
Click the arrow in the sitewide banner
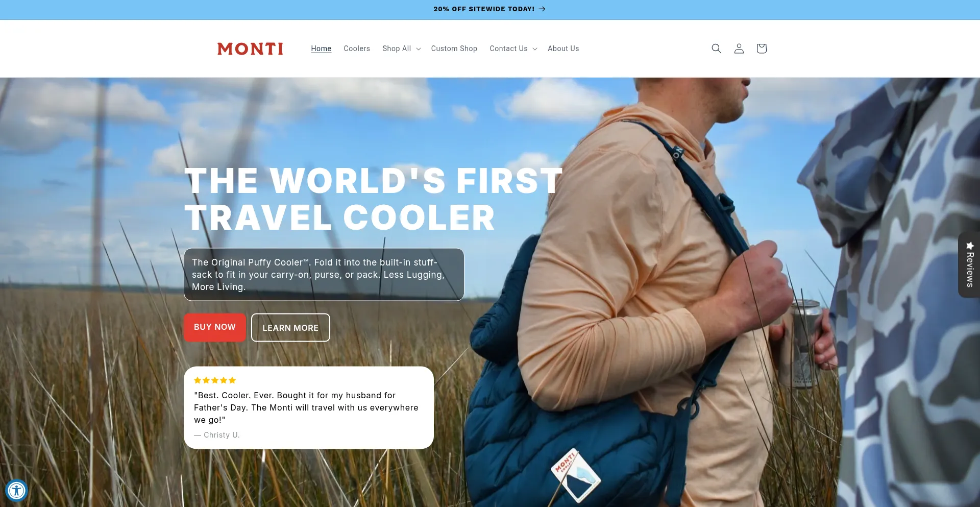point(542,9)
